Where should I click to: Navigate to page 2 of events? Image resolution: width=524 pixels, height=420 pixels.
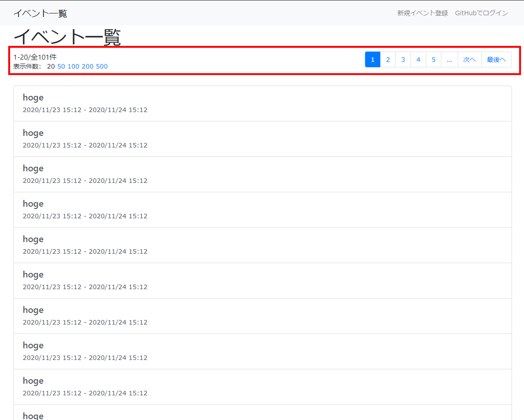pos(388,59)
